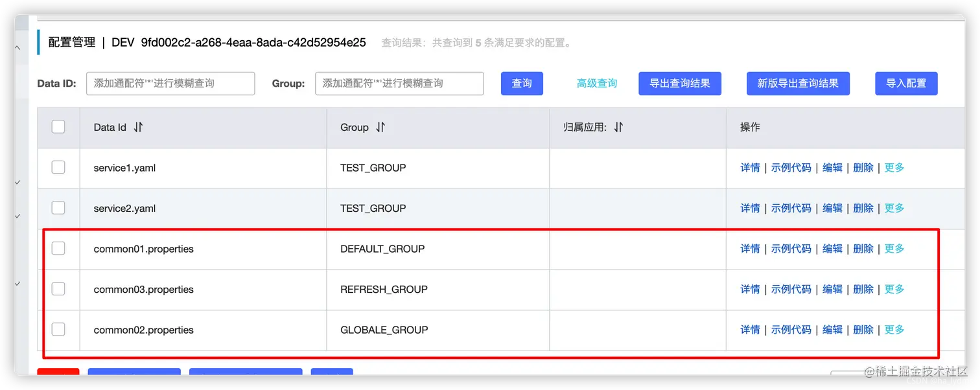The image size is (980, 390).
Task: Expand 更多 menu for service2.yaml
Action: click(894, 208)
